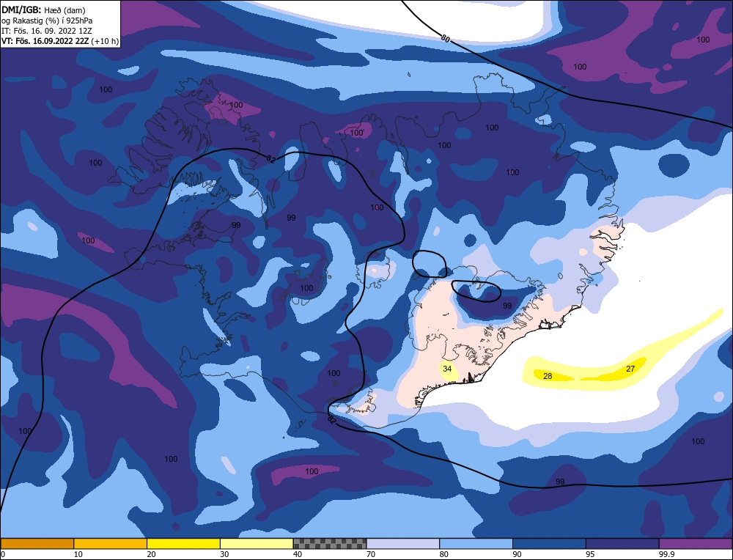Select the pale yellow 30–40 legend swatch
The image size is (733, 560).
point(257,544)
